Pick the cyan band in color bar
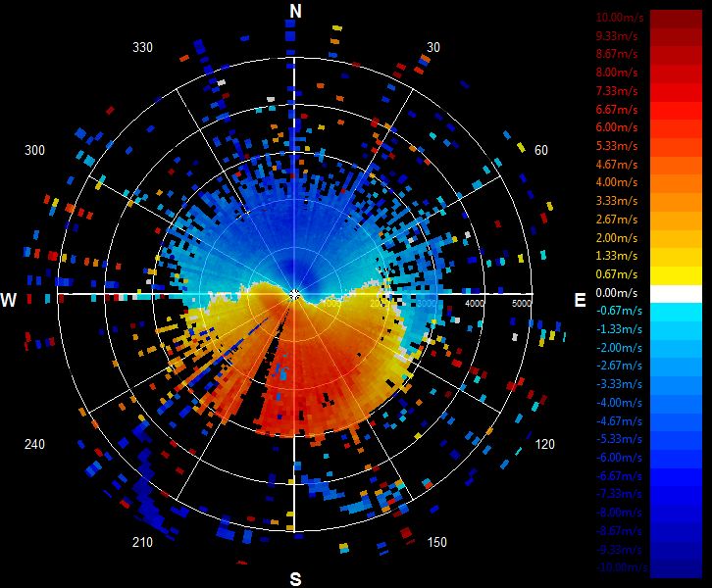The image size is (712, 588). click(676, 312)
